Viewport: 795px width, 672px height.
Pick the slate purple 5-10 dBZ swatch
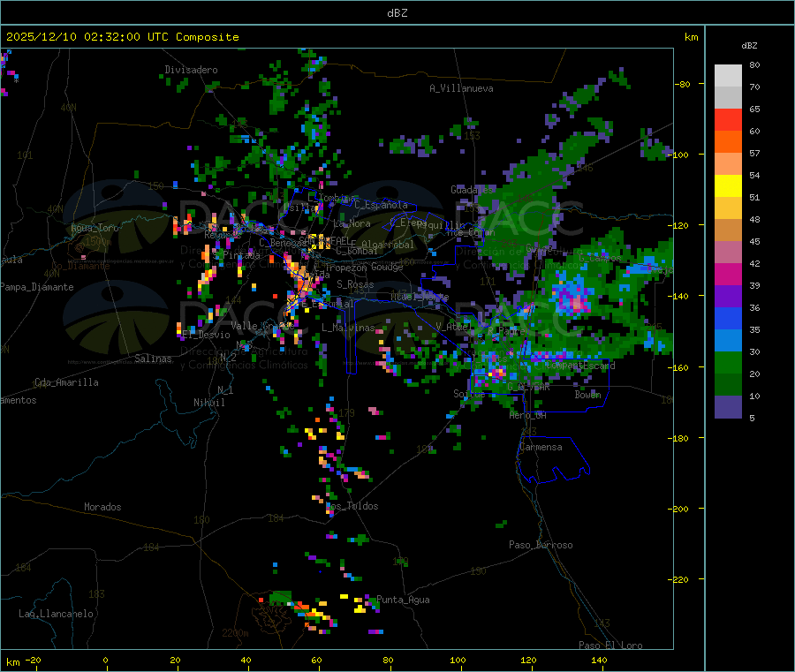[x=728, y=406]
